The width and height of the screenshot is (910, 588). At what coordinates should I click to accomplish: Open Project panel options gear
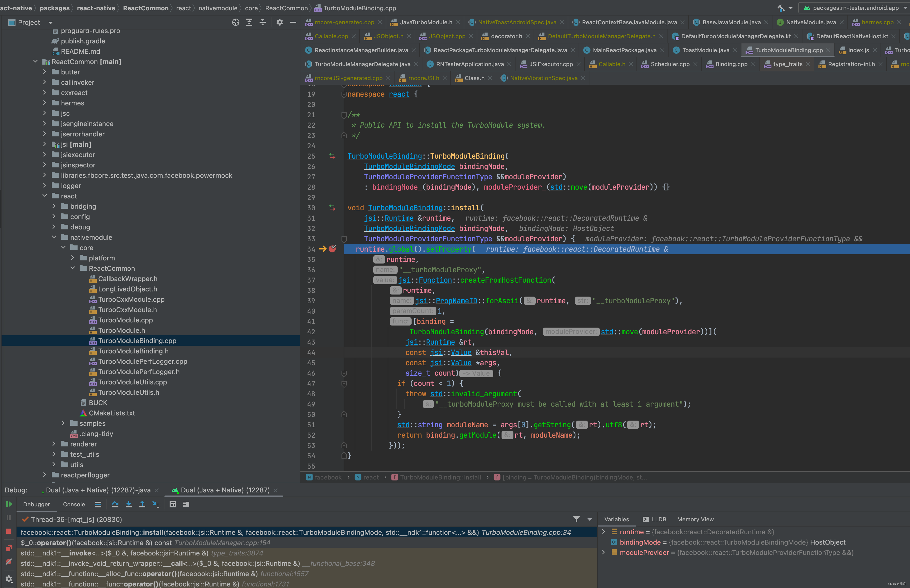pos(280,22)
